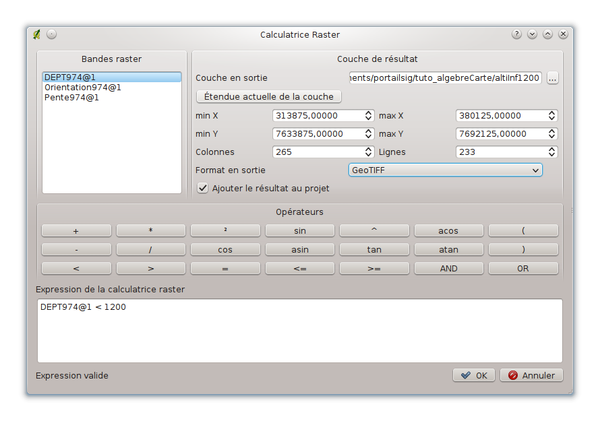Adjust the min X spinbox stepper
Image resolution: width=600 pixels, height=421 pixels.
[368, 115]
